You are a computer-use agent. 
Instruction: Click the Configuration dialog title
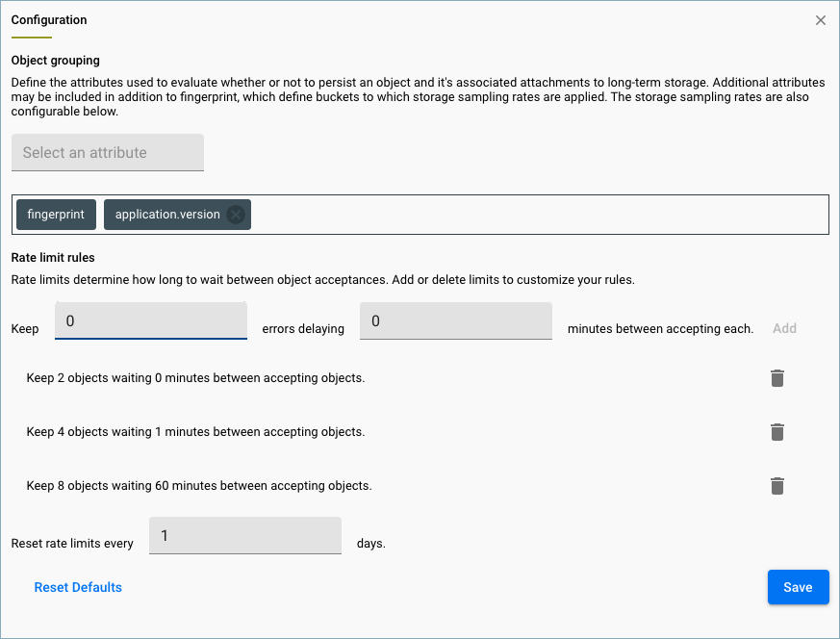click(x=48, y=19)
